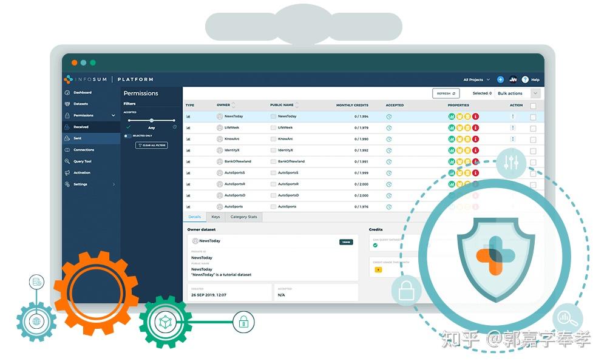The image size is (607, 364).
Task: Open Datasets via its sidebar icon
Action: tap(67, 104)
